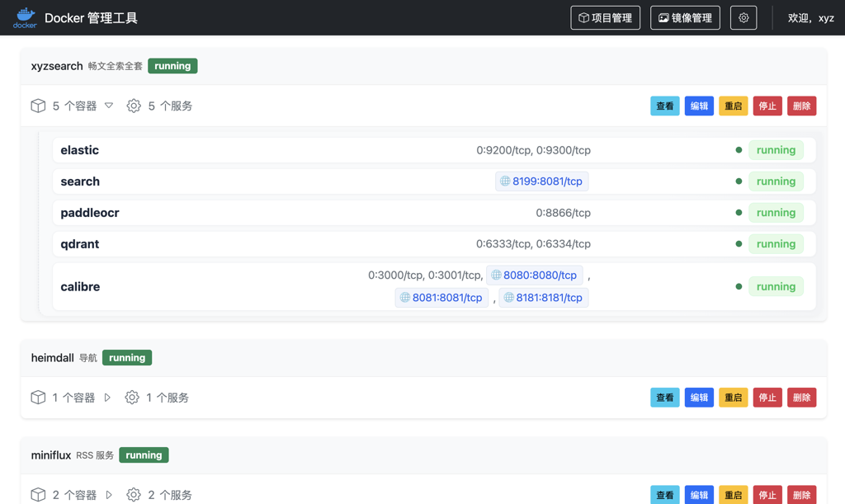Click 查看 button for xyzsearch
Image resolution: width=845 pixels, height=504 pixels.
click(664, 106)
